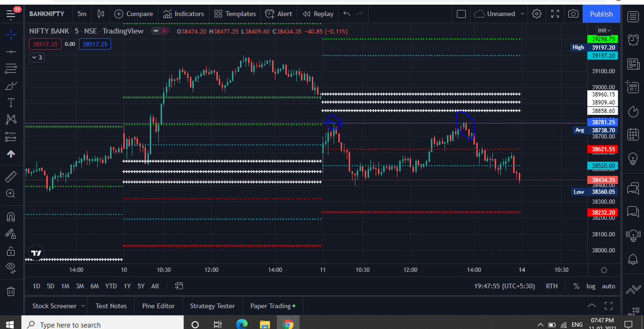Open the RTH session dropdown
Image resolution: width=644 pixels, height=329 pixels.
(x=552, y=286)
